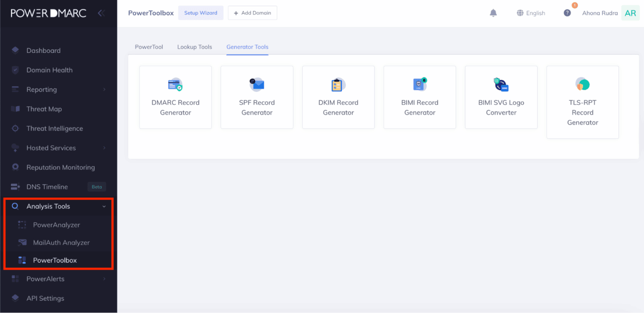Open MailAuth Analyzer in the sidebar
Image resolution: width=644 pixels, height=313 pixels.
(61, 243)
